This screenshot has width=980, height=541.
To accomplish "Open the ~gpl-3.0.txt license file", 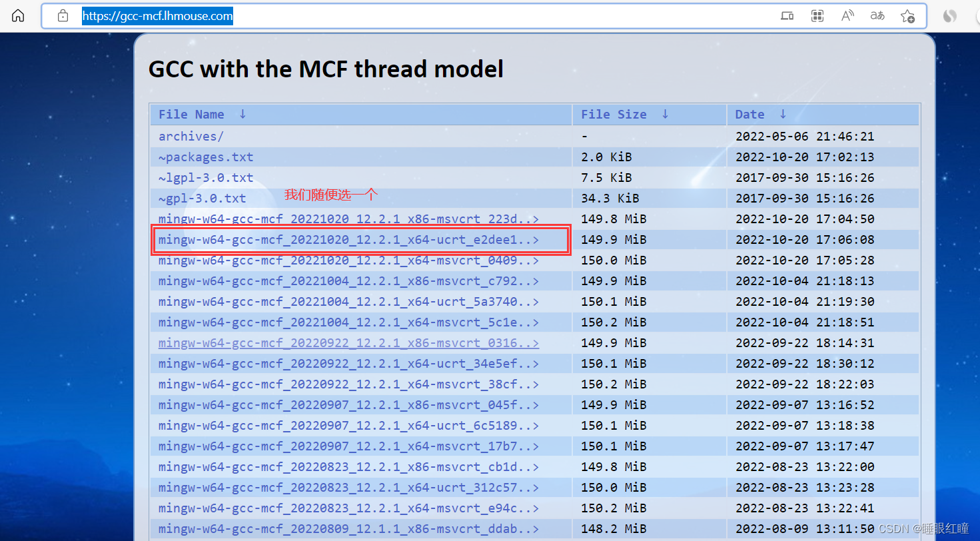I will tap(203, 198).
